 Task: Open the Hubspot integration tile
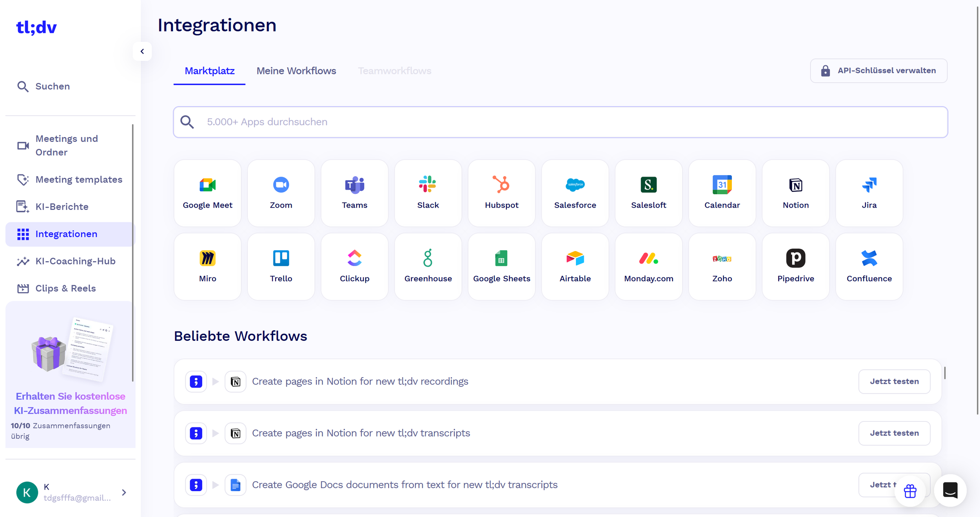click(x=501, y=193)
